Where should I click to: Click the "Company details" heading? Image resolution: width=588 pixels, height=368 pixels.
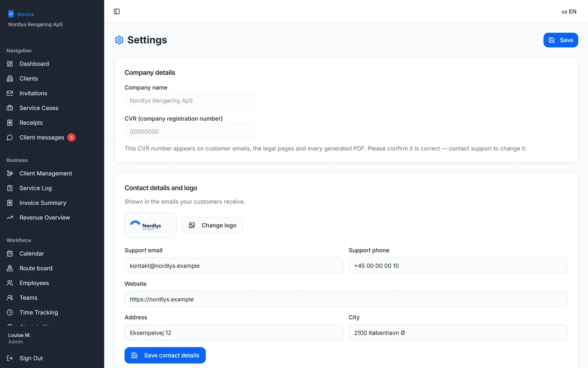[150, 72]
